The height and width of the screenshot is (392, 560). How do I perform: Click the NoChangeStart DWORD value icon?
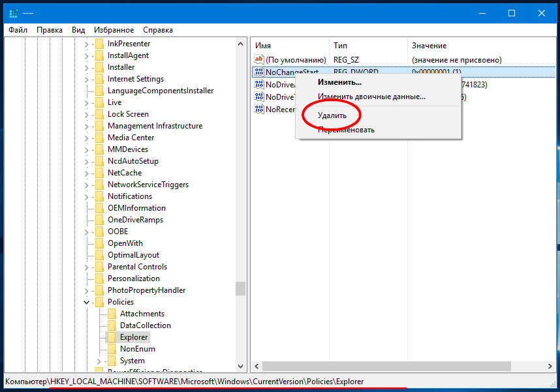[x=258, y=72]
